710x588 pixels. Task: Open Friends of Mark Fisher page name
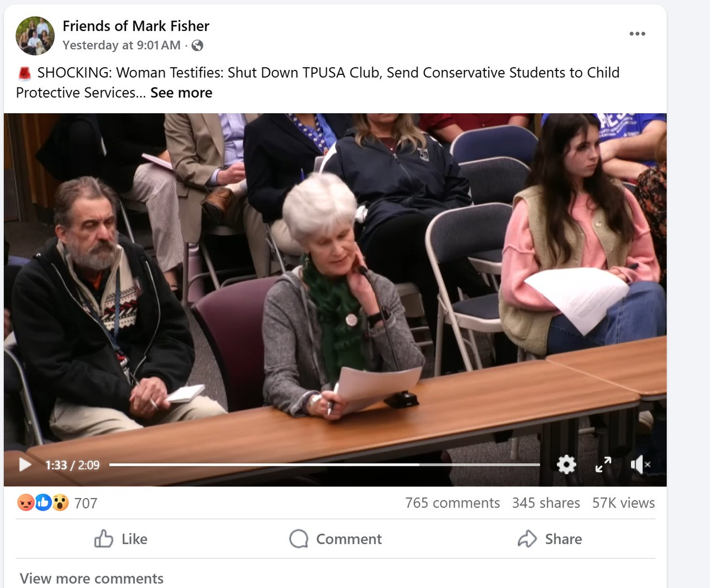(136, 26)
